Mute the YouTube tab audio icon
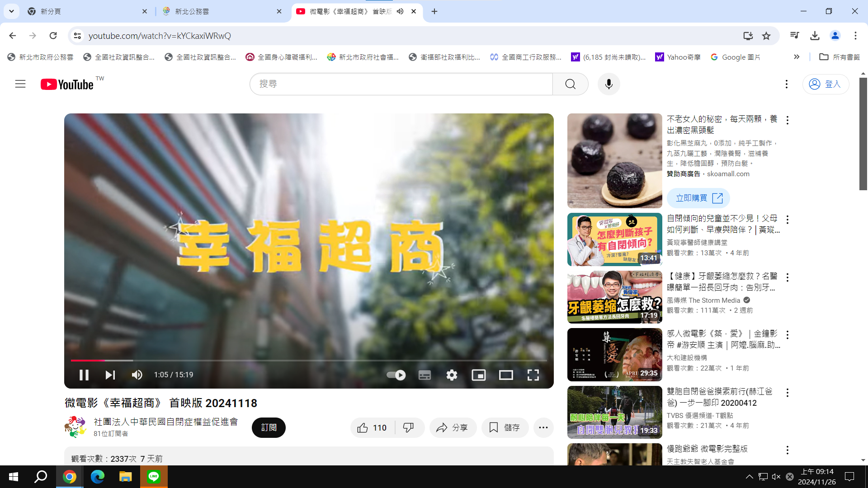This screenshot has width=868, height=488. point(400,11)
